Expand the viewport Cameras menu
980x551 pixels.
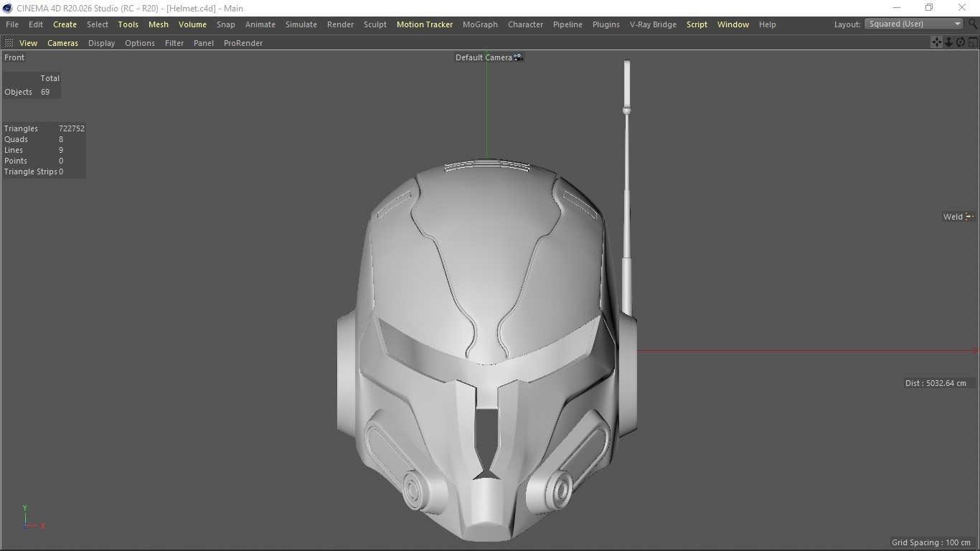62,43
